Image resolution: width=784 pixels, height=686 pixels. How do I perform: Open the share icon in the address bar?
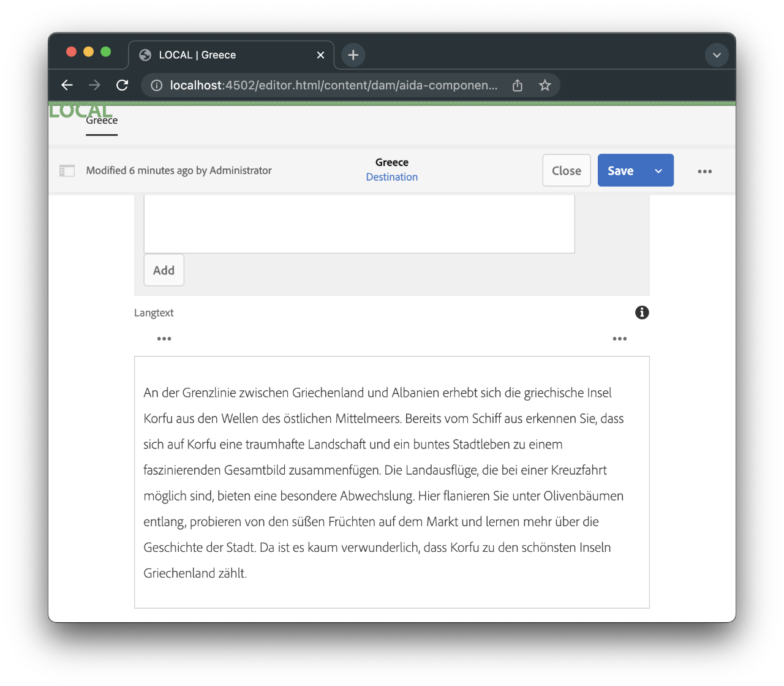(516, 85)
